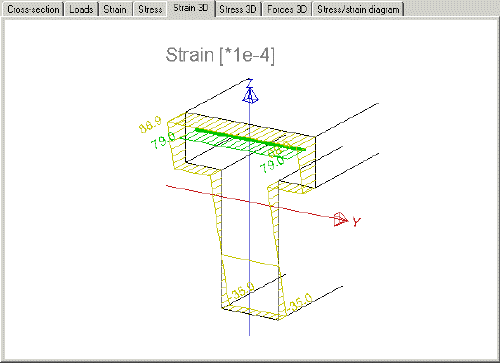Screen dimensions: 500x363
Task: Switch to the Loads tab
Action: click(81, 9)
